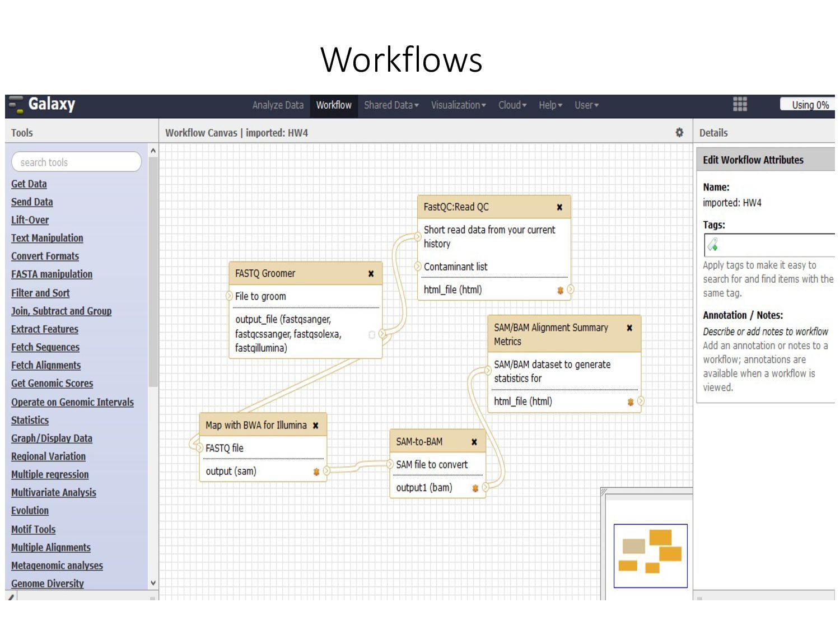Open the Regional Variation section

(49, 456)
